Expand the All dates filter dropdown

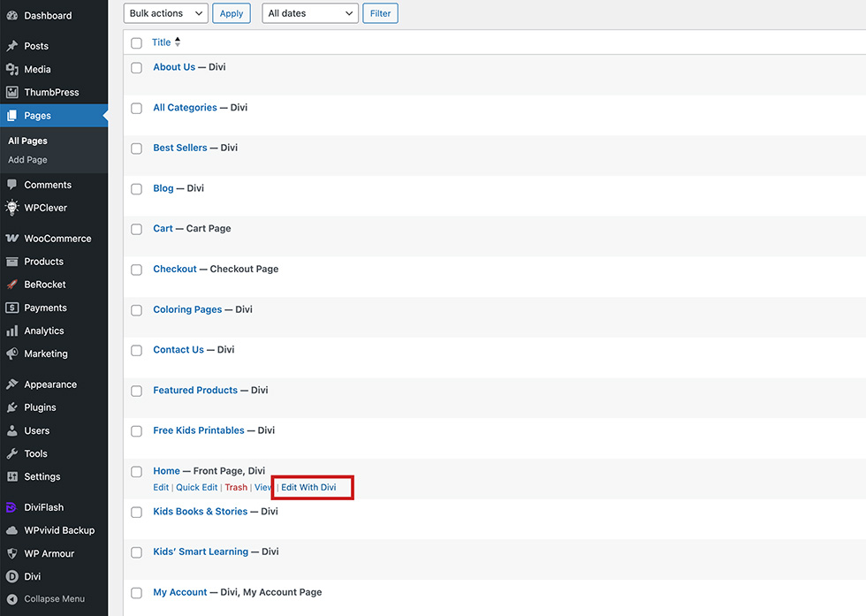point(309,13)
